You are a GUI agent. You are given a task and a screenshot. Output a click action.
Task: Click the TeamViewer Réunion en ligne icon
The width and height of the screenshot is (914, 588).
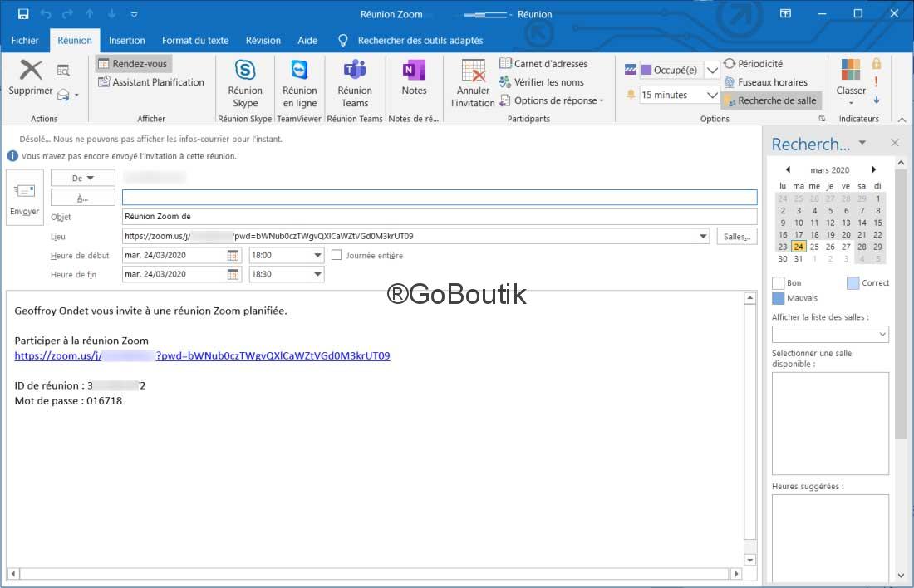click(300, 71)
